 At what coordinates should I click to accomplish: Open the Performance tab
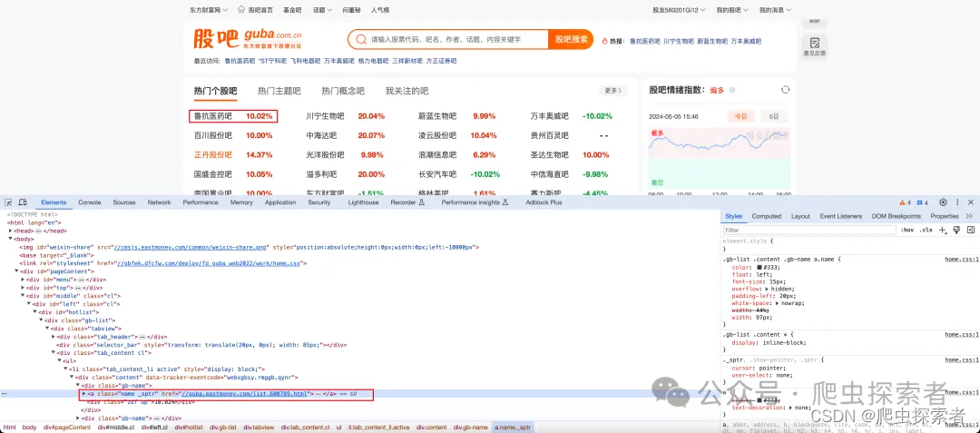pyautogui.click(x=201, y=202)
